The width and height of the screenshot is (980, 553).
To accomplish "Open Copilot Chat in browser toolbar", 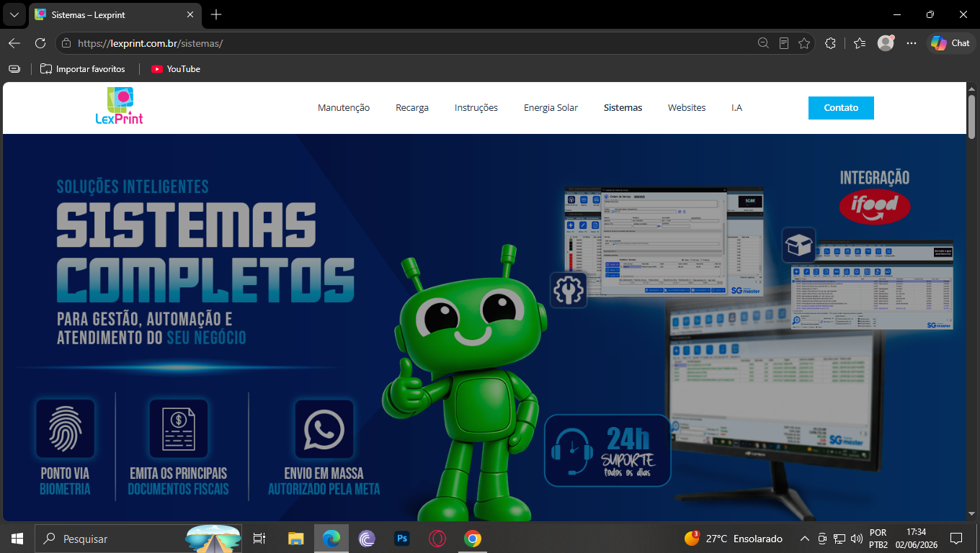I will click(x=950, y=43).
